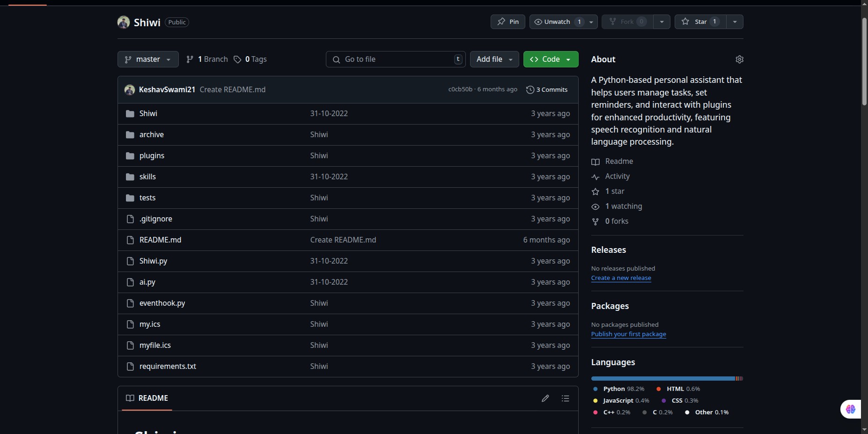Open the myfile.ics file

(155, 345)
